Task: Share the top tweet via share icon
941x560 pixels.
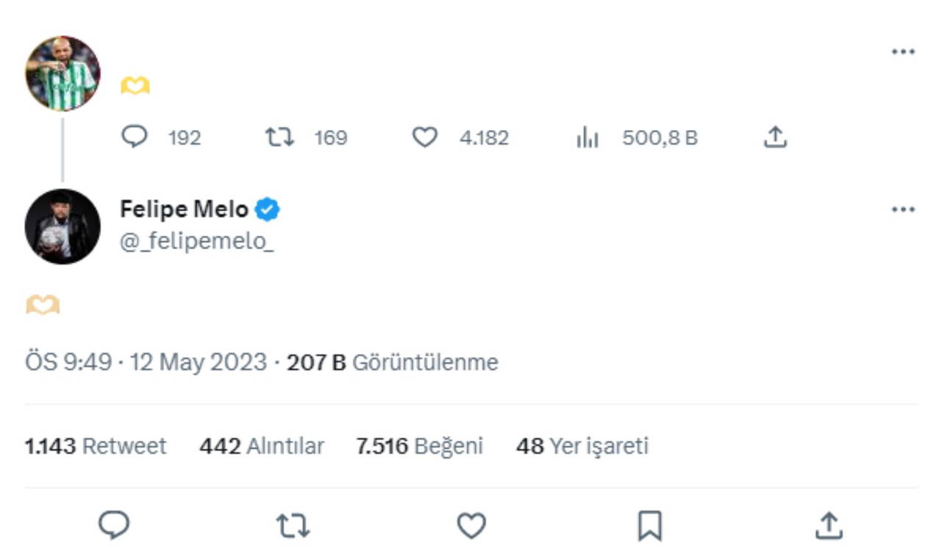Action: click(775, 137)
